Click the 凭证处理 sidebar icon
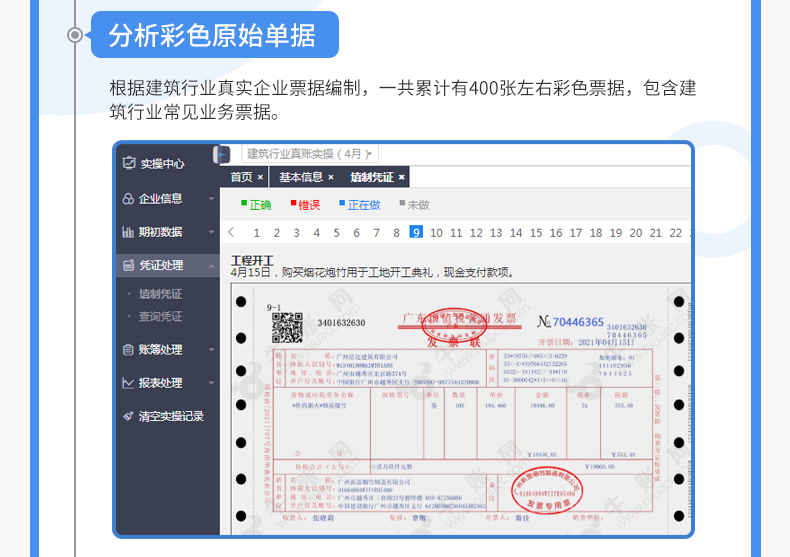 point(128,265)
